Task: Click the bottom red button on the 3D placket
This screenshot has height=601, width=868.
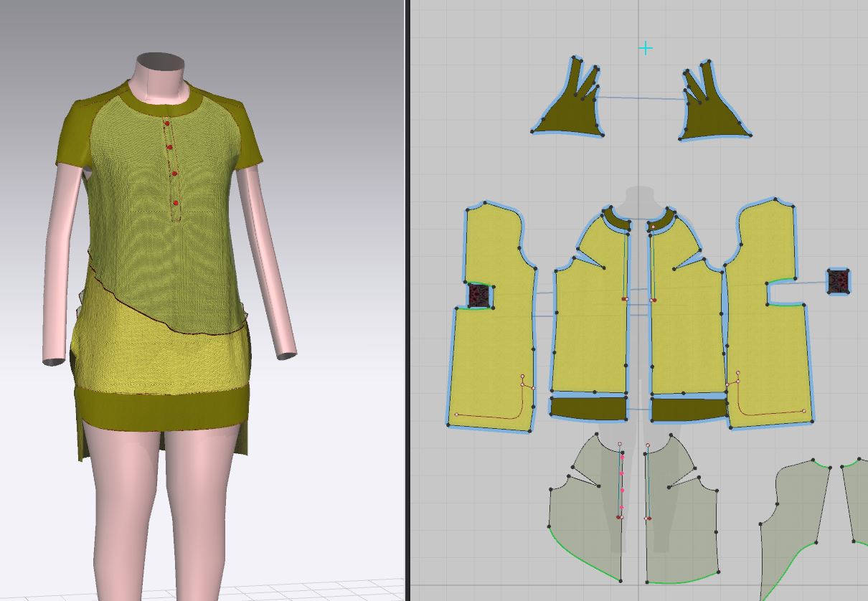Action: (x=176, y=203)
